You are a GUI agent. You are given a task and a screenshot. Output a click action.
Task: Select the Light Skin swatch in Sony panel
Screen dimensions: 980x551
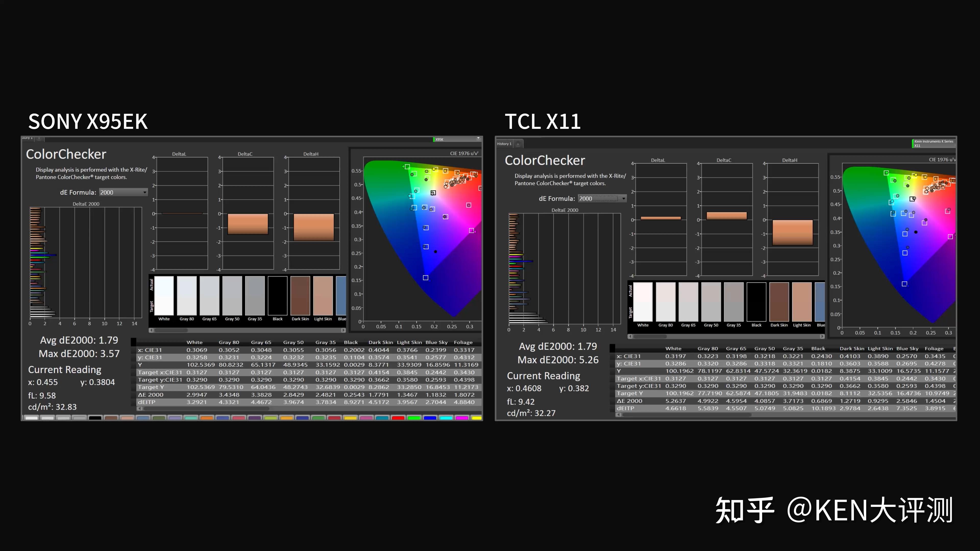click(323, 295)
